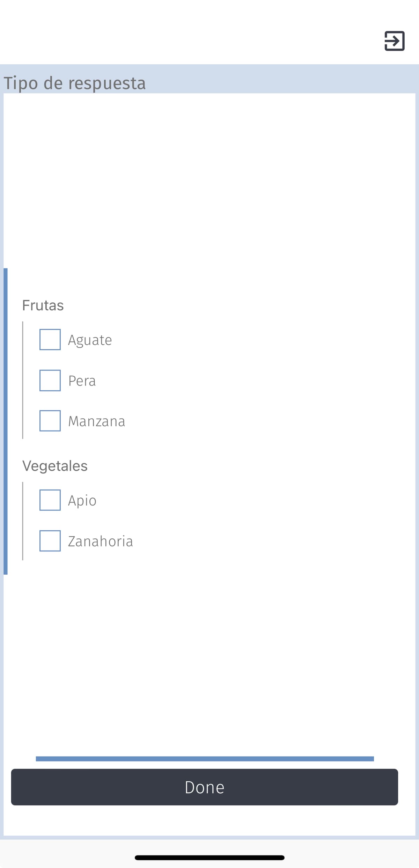Screen dimensions: 419x868
Task: Tap the Vegetales group label
Action: [55, 465]
